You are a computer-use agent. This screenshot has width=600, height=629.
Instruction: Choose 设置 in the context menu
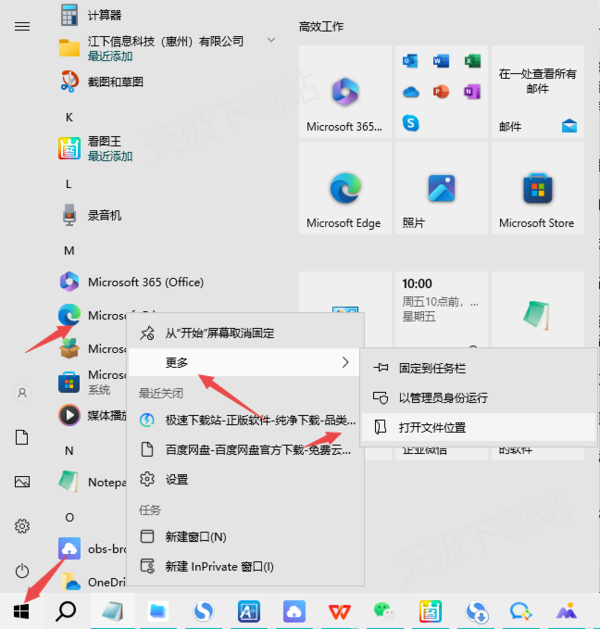[245, 479]
